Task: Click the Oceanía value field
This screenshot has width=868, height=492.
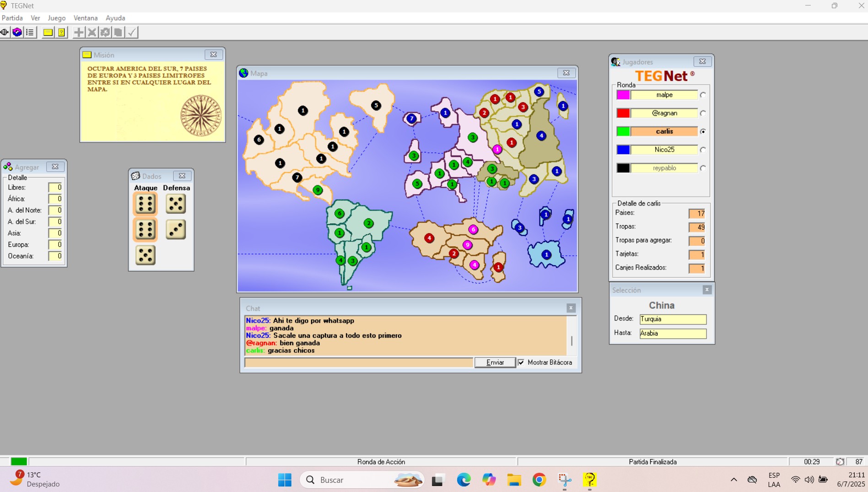Action: pos(55,256)
